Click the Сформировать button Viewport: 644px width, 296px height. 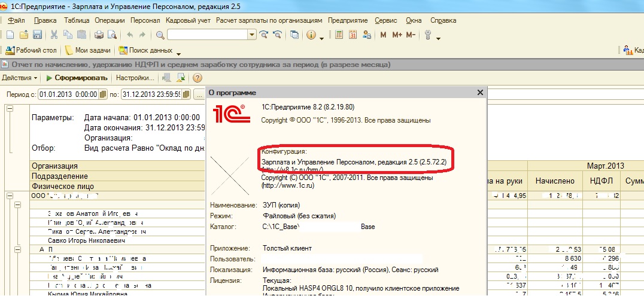tap(77, 78)
